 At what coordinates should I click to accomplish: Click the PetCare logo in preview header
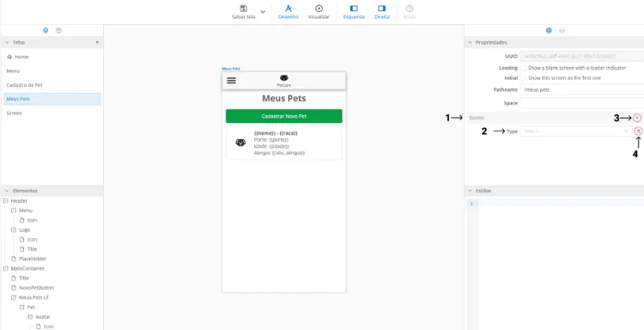284,81
